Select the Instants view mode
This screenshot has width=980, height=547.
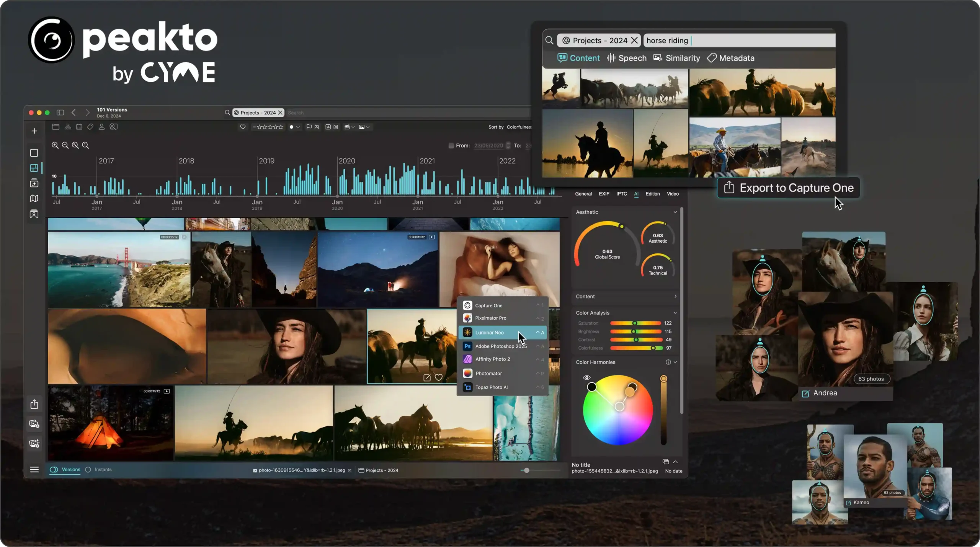click(x=98, y=470)
